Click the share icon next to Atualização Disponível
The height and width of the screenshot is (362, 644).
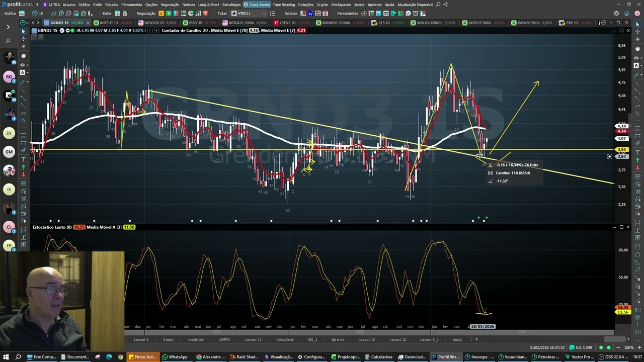[445, 5]
